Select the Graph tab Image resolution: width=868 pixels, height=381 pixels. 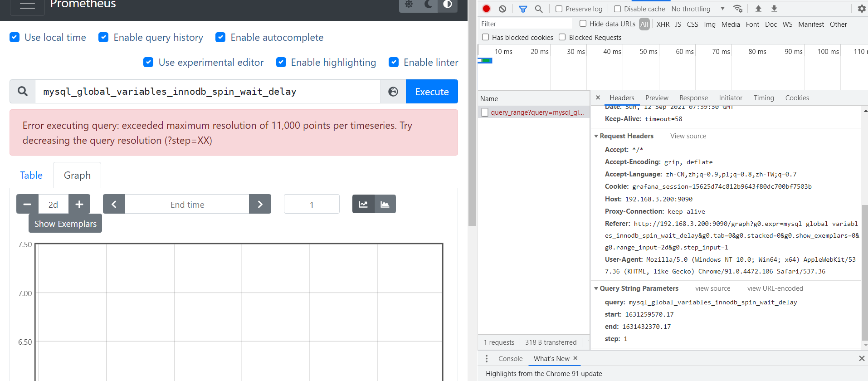click(x=77, y=176)
